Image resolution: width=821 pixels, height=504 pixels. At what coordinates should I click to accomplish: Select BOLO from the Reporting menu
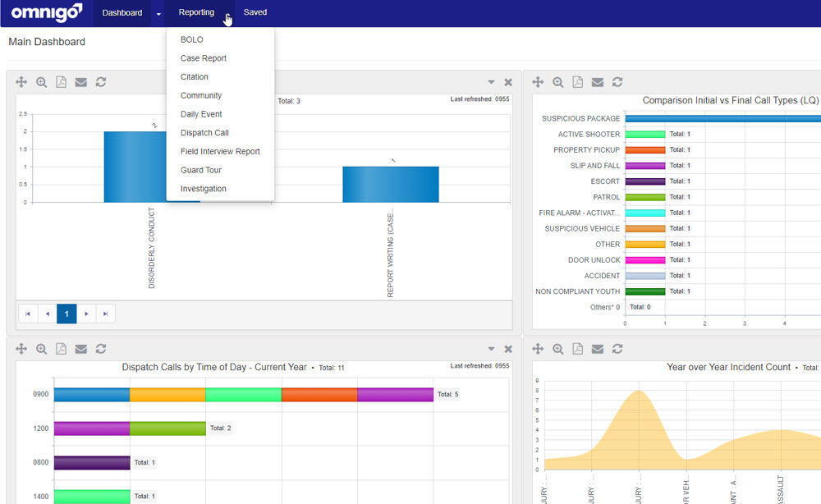pos(192,39)
